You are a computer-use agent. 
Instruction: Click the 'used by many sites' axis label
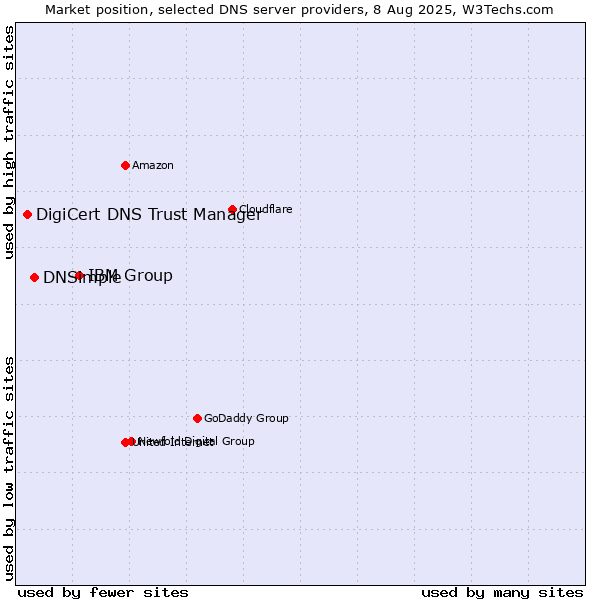(x=502, y=593)
